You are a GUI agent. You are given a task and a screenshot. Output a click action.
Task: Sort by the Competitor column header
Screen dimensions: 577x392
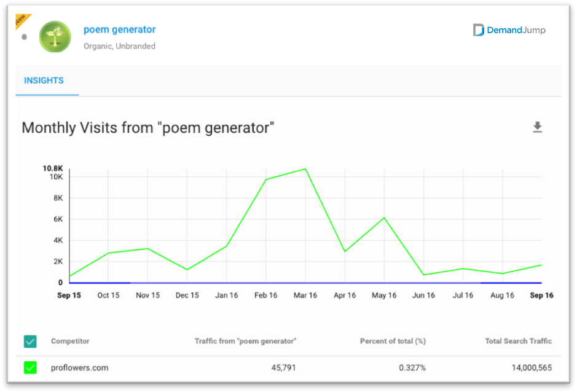pyautogui.click(x=70, y=341)
